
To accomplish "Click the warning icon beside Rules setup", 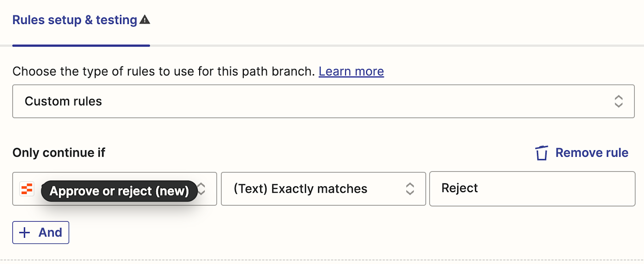I will [x=145, y=20].
